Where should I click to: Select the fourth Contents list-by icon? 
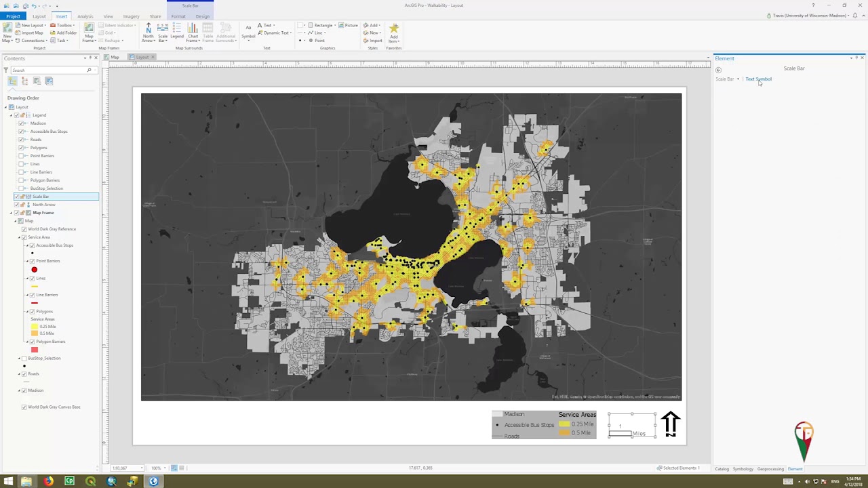click(49, 81)
